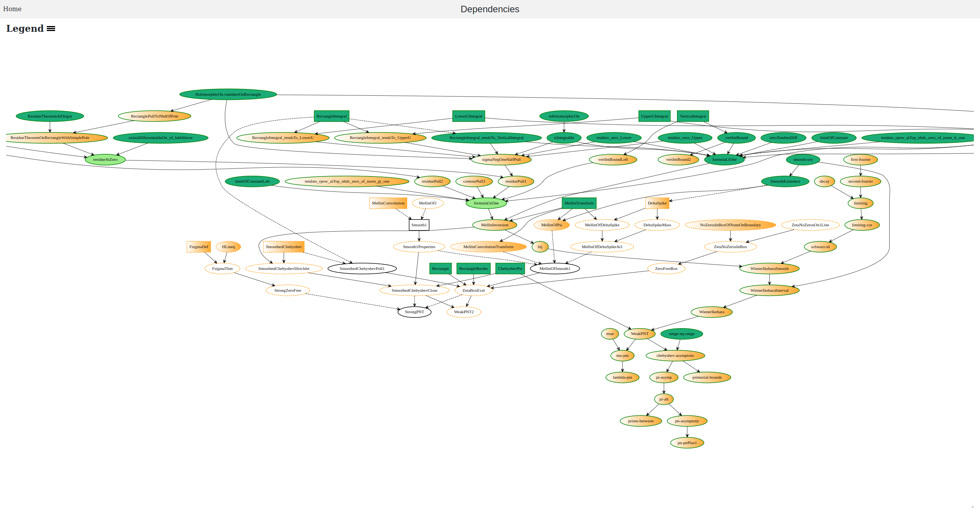Open the Legend hamburger menu icon

coord(51,29)
